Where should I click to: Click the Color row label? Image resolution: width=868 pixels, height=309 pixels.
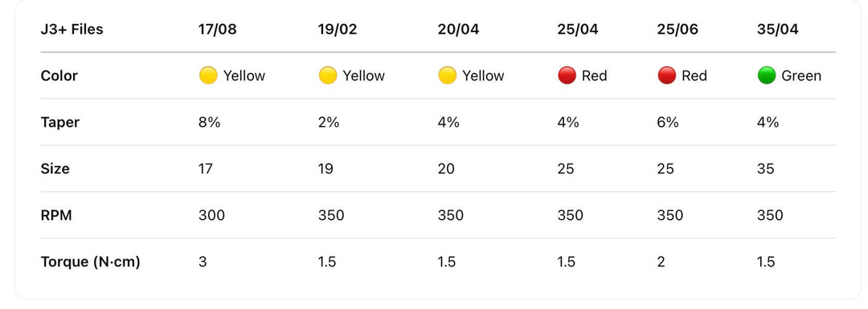(59, 75)
